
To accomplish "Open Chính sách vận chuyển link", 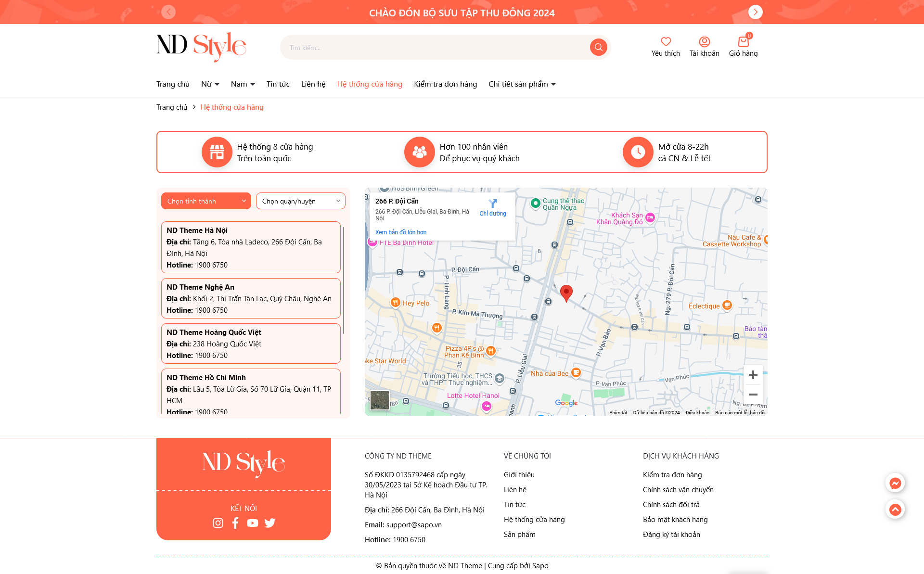I will 678,490.
